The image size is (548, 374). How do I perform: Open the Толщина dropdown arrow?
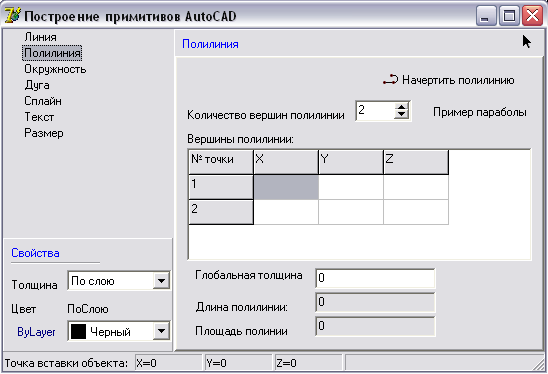161,281
